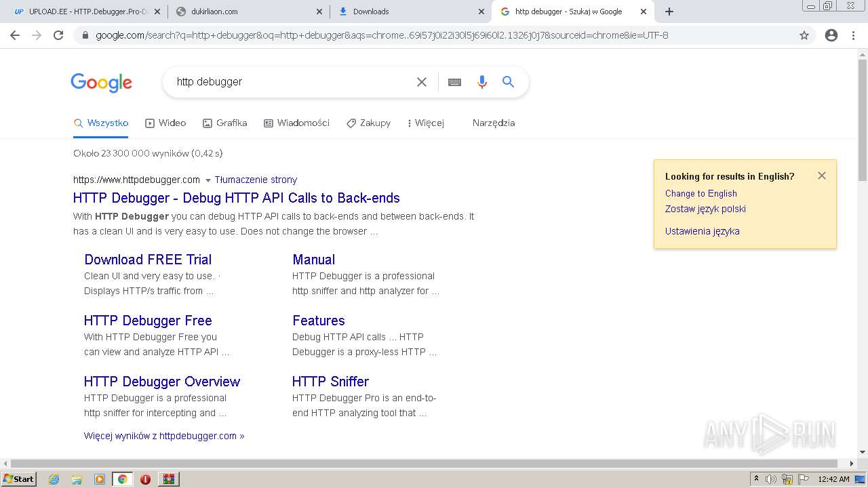This screenshot has height=488, width=868.
Task: Close the UPLOAD.EE tab
Action: coord(157,12)
